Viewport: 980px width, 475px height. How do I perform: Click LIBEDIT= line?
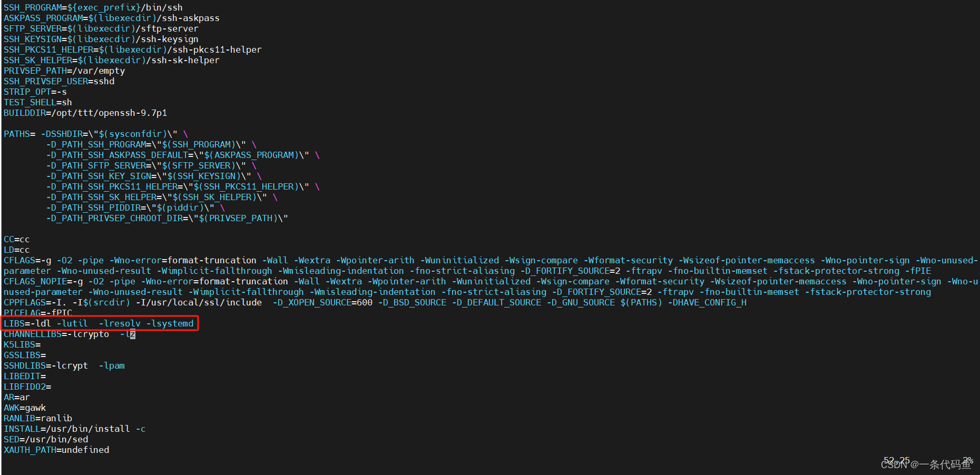(x=25, y=376)
